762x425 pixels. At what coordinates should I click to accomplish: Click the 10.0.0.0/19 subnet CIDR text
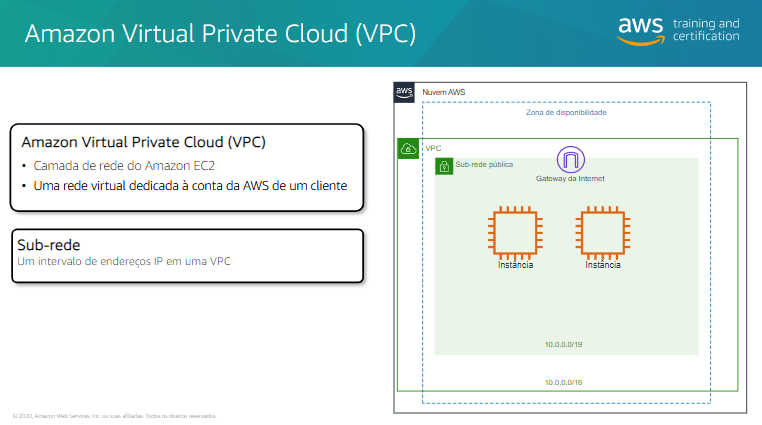click(563, 344)
